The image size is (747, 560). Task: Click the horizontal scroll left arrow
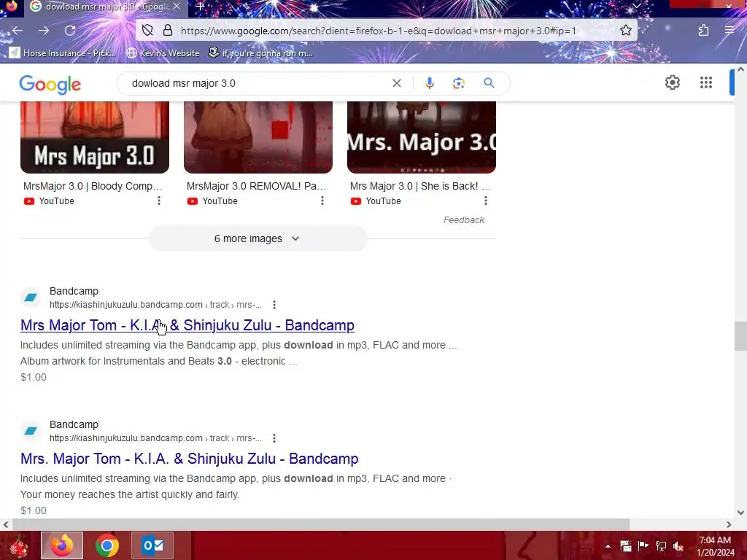6,524
